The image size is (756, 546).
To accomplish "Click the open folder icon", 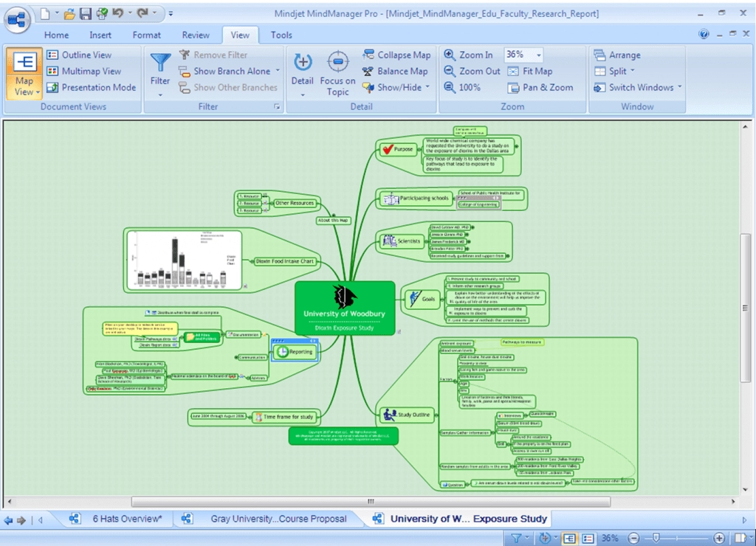I will (69, 14).
